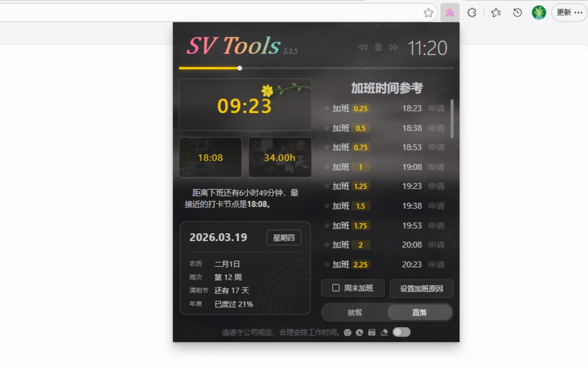Click the eraser icon in footer
The width and height of the screenshot is (588, 368).
coord(384,333)
